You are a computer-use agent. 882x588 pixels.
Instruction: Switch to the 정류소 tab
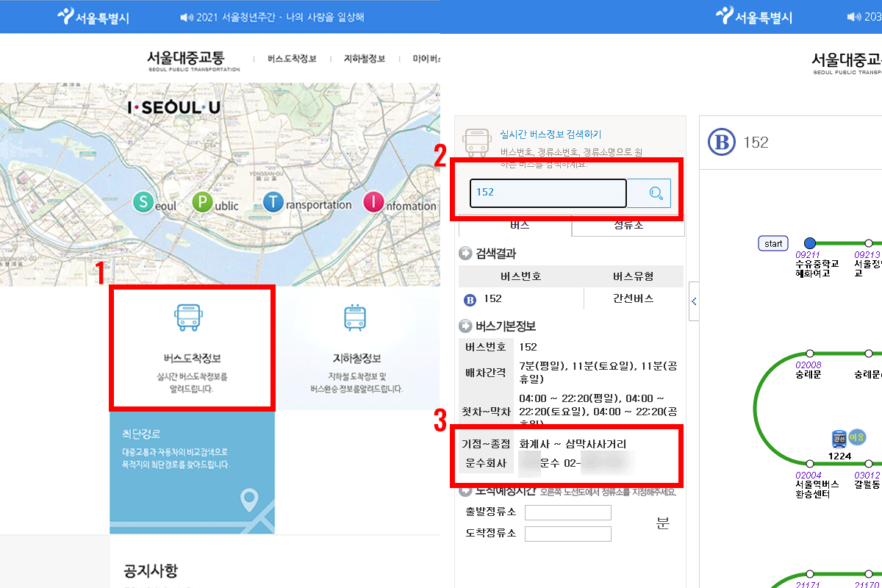point(628,226)
